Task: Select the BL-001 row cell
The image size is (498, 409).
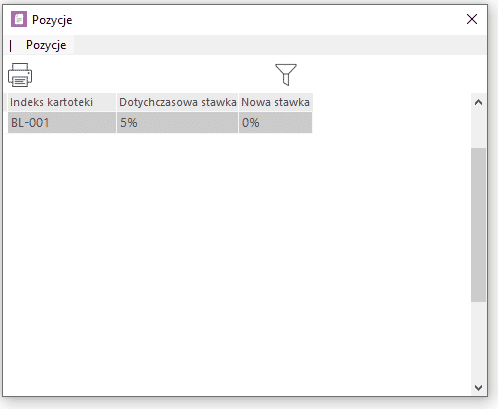Action: pos(62,123)
